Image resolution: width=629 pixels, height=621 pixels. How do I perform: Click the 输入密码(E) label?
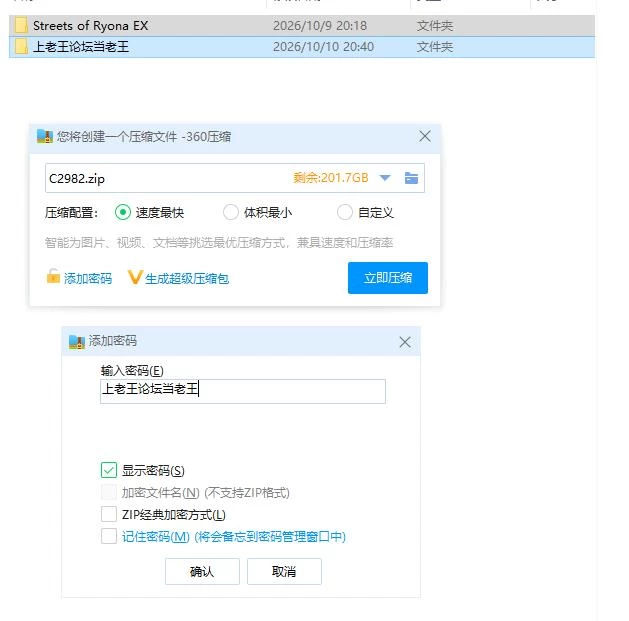coord(132,370)
